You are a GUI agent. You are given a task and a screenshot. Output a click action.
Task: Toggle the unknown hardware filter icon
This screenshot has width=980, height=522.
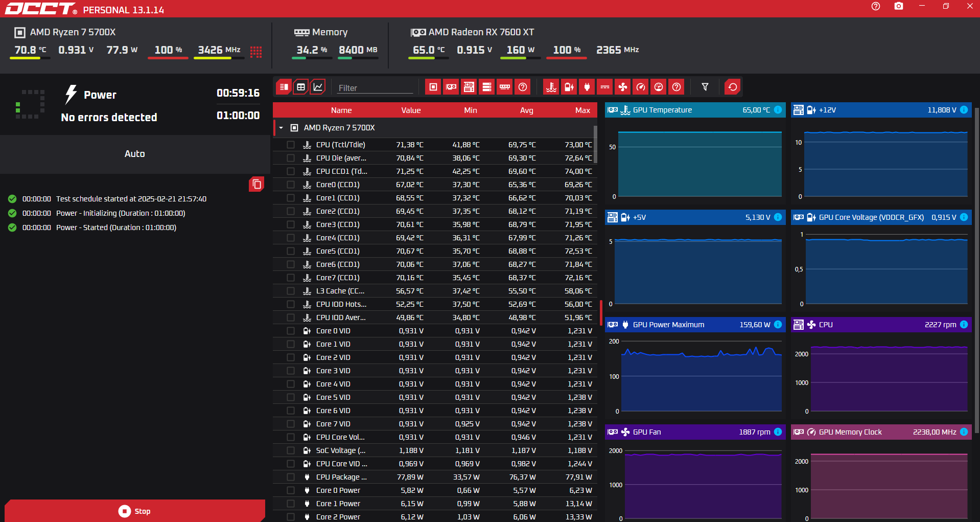pos(523,87)
